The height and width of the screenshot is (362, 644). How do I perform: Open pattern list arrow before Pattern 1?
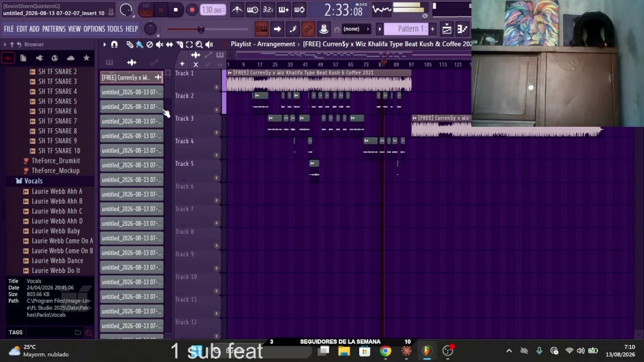click(x=380, y=29)
